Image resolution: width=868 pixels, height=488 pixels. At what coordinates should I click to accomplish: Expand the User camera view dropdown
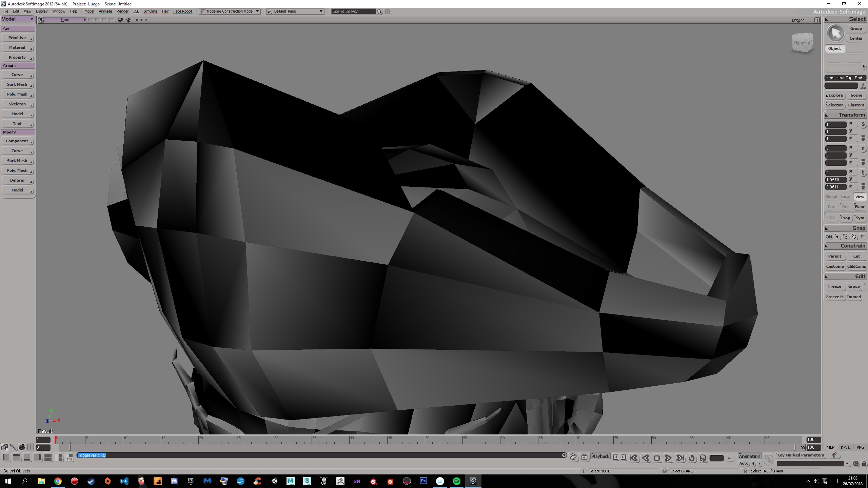(x=84, y=20)
